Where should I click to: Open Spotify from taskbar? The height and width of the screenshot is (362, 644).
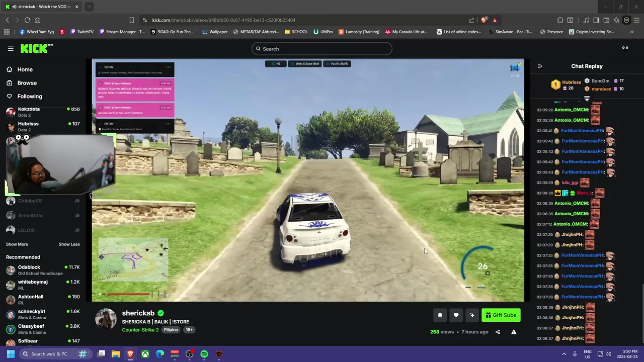tap(204, 354)
